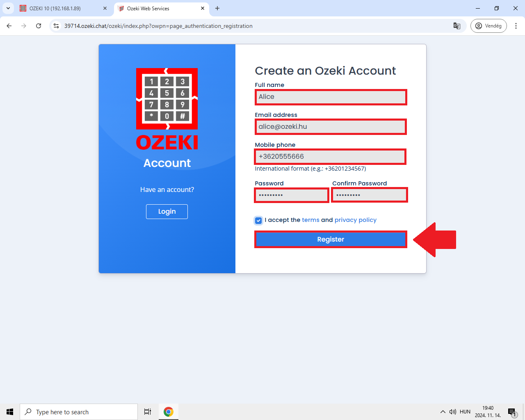Click the Register button
The image size is (525, 420).
click(x=331, y=240)
